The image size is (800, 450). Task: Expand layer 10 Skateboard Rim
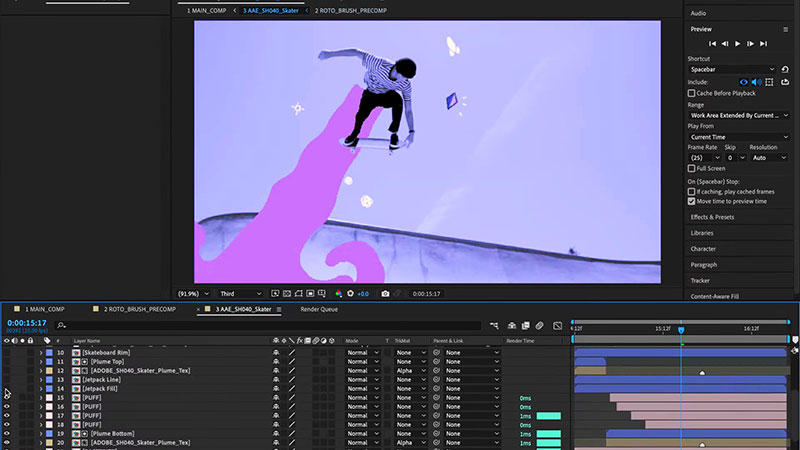pos(41,353)
